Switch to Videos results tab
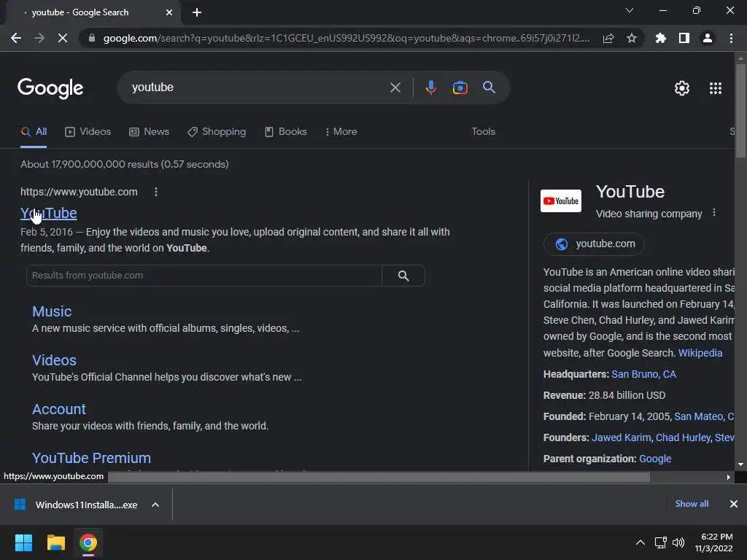747x560 pixels. [88, 132]
